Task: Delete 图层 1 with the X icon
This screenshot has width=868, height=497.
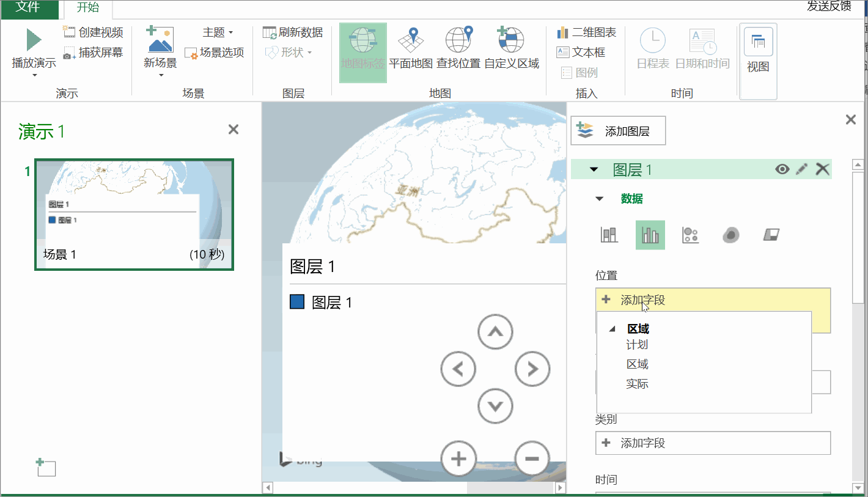Action: point(822,169)
